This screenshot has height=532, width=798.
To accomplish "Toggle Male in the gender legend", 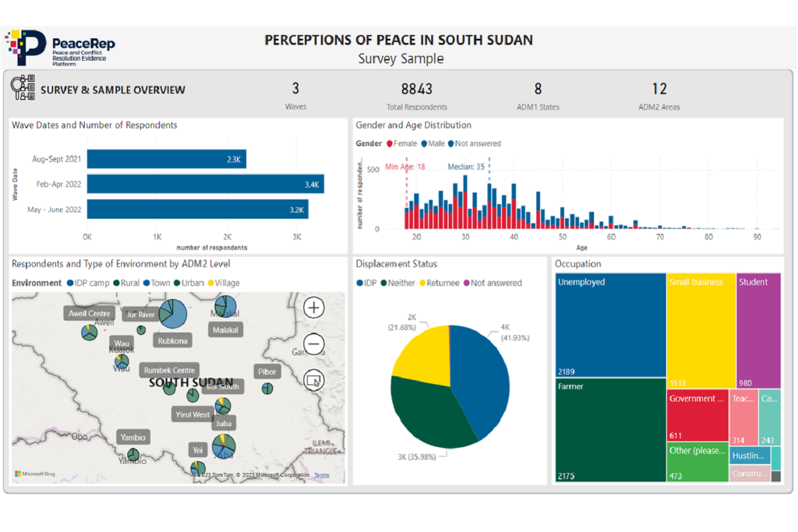I will [433, 144].
